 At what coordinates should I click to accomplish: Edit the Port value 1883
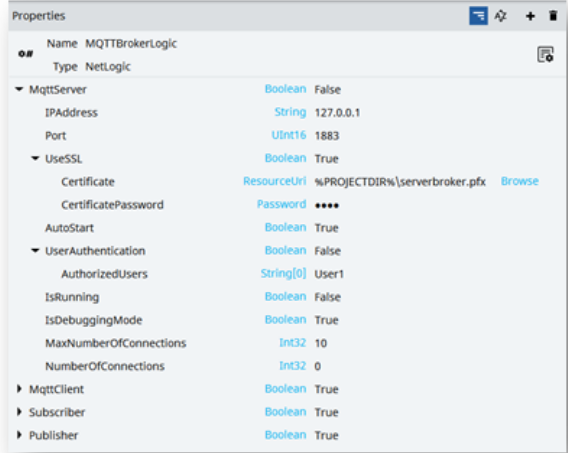click(x=327, y=136)
